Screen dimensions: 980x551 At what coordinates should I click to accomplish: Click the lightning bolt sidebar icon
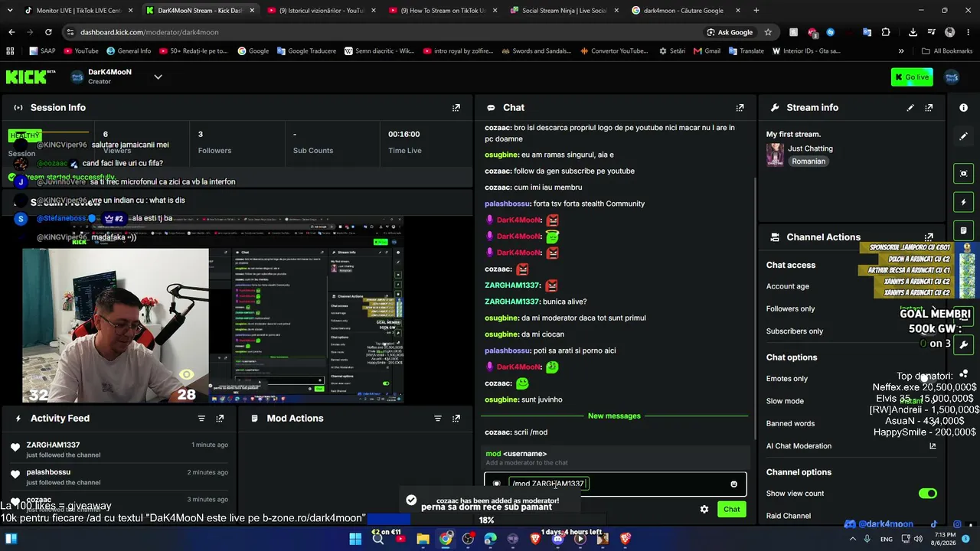964,202
